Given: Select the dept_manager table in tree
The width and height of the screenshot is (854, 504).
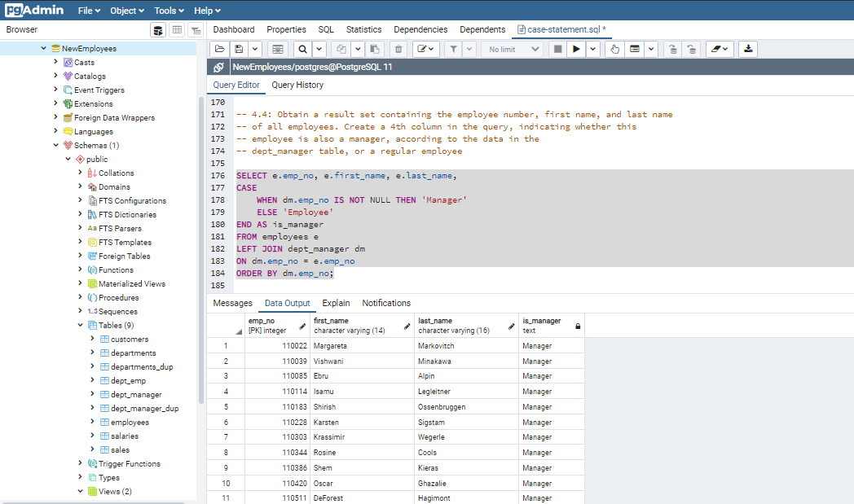Looking at the screenshot, I should click(x=136, y=394).
